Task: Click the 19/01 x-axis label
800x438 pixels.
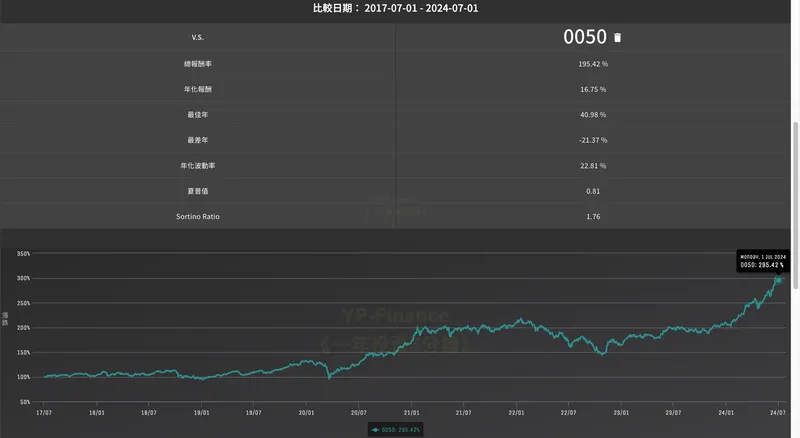Action: [201, 412]
